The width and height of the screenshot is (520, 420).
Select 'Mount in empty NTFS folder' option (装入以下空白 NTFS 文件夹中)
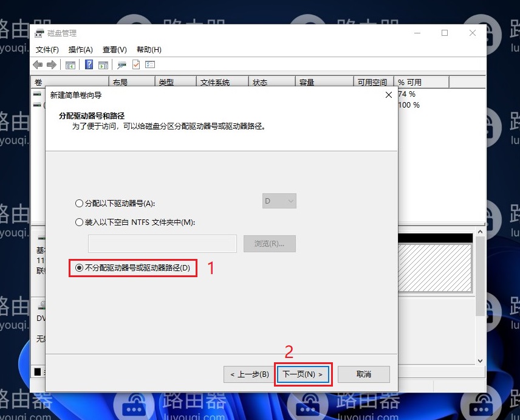[135, 222]
